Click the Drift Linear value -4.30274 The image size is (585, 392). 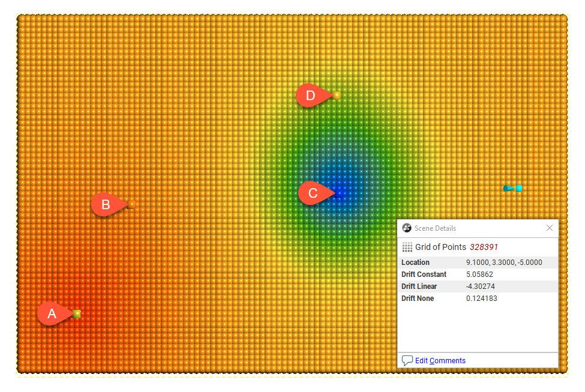tap(481, 286)
